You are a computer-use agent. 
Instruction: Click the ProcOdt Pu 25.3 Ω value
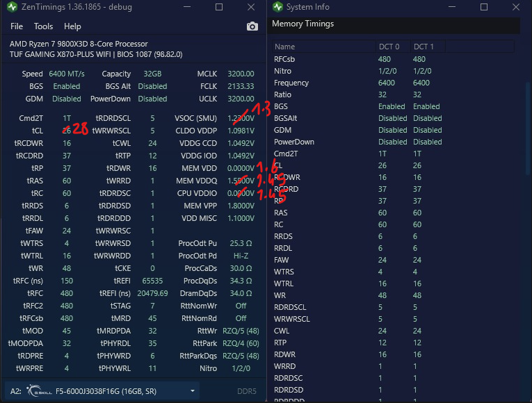pyautogui.click(x=241, y=243)
